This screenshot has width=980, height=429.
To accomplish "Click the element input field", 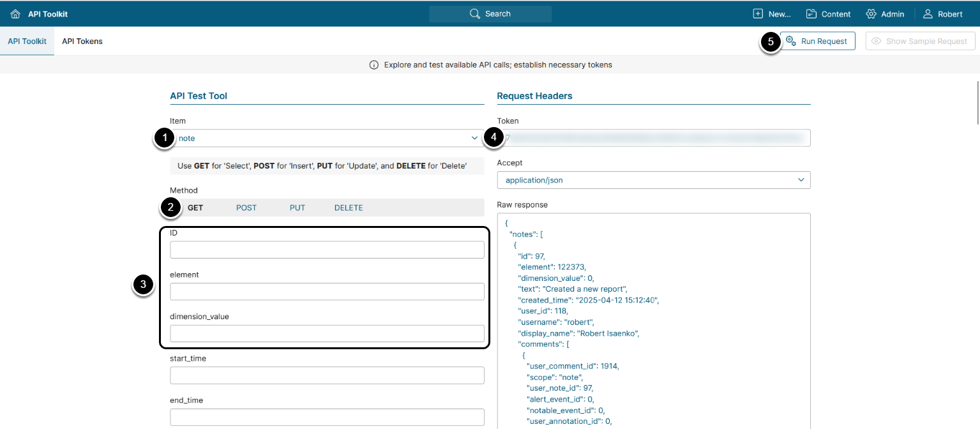I will 327,292.
